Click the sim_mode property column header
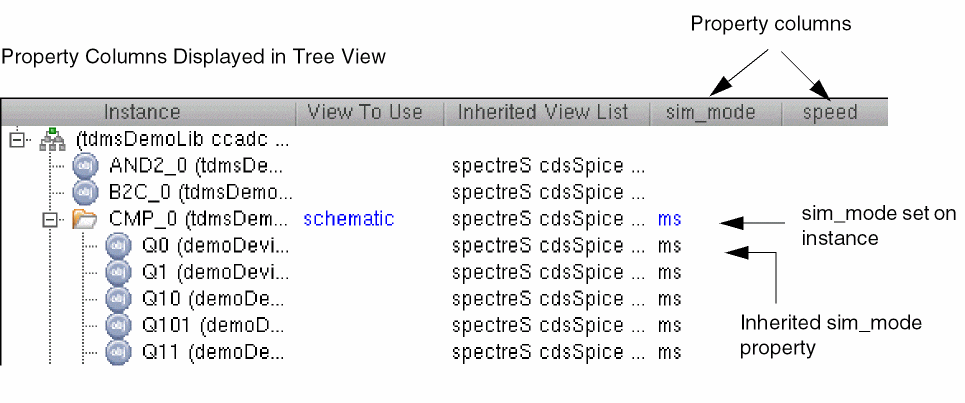The height and width of the screenshot is (403, 965). 711,112
